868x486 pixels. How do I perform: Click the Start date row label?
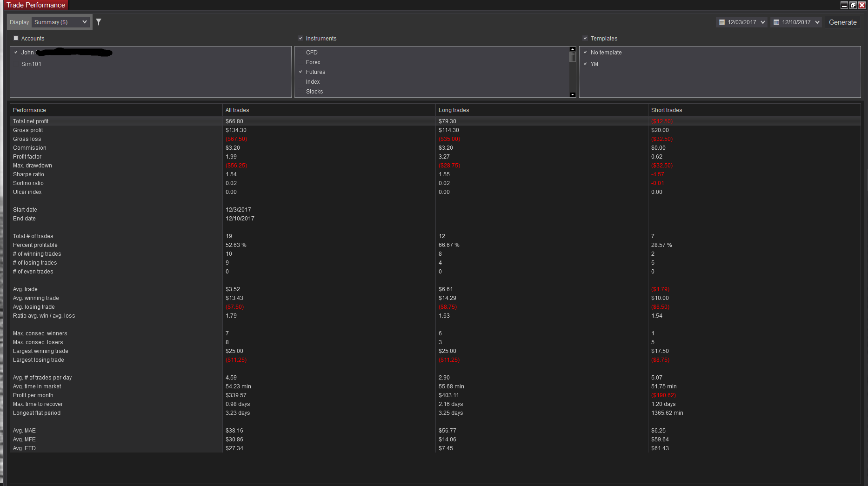tap(25, 210)
